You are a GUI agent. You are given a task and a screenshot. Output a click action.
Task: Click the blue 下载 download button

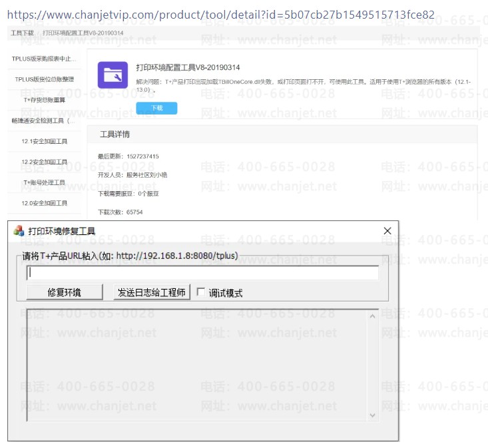point(156,108)
